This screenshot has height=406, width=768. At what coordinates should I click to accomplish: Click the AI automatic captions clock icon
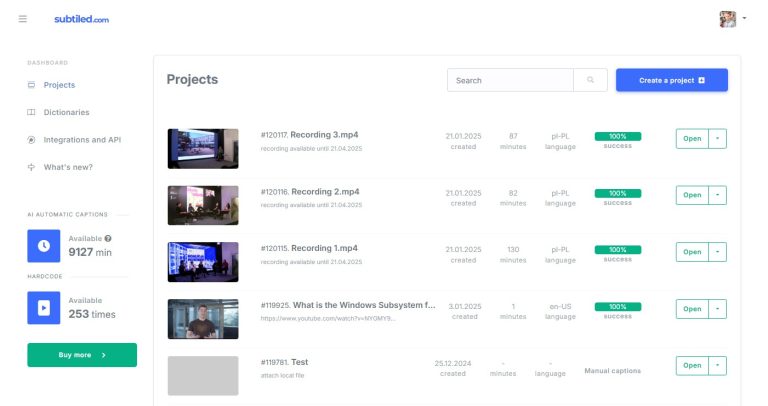(x=44, y=245)
